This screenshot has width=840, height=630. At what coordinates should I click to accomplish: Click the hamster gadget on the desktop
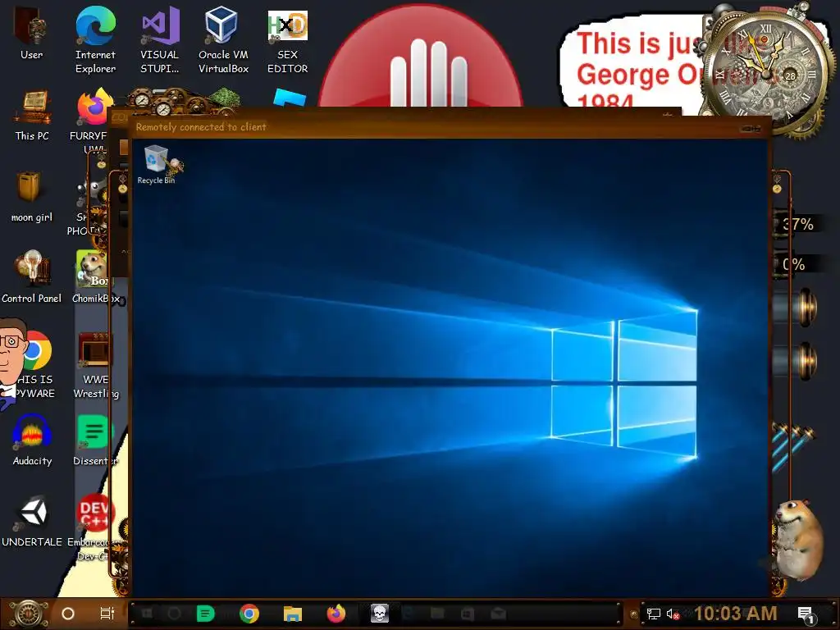pyautogui.click(x=799, y=540)
